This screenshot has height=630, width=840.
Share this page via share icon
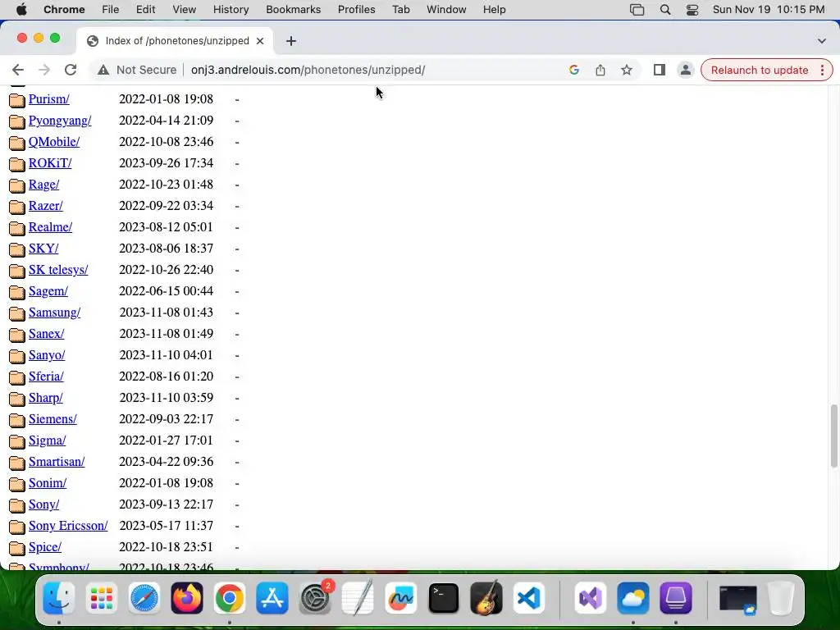click(x=600, y=70)
